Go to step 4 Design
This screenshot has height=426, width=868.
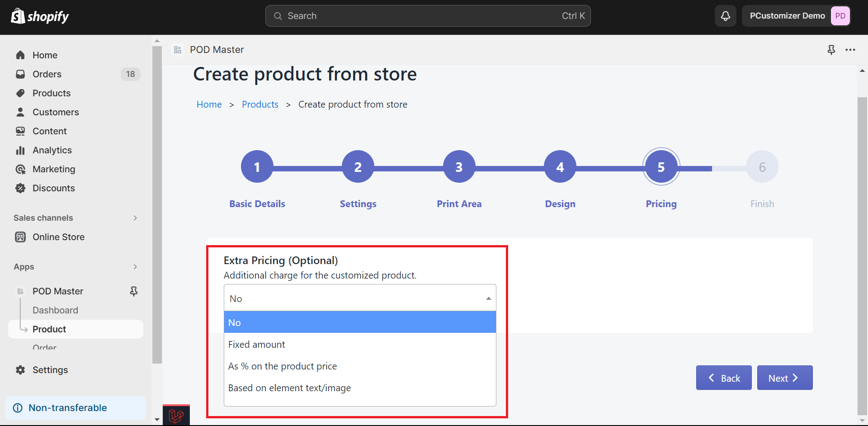click(x=560, y=167)
